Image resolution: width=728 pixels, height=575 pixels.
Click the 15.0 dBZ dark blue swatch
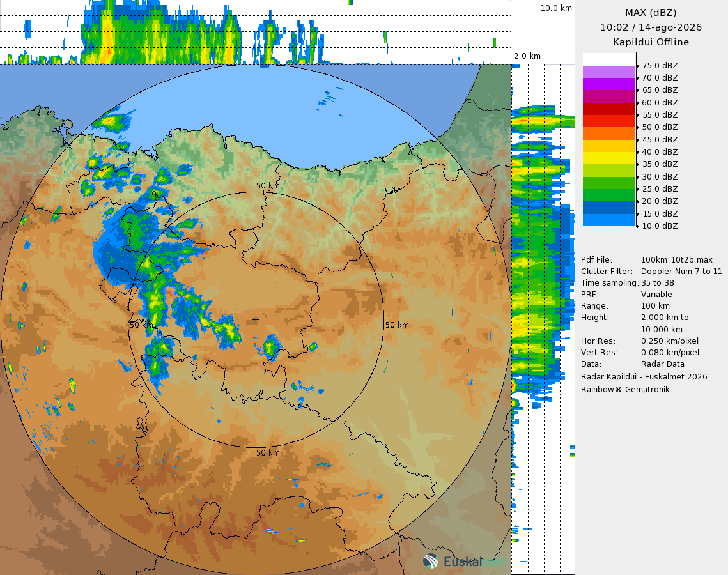coord(608,208)
